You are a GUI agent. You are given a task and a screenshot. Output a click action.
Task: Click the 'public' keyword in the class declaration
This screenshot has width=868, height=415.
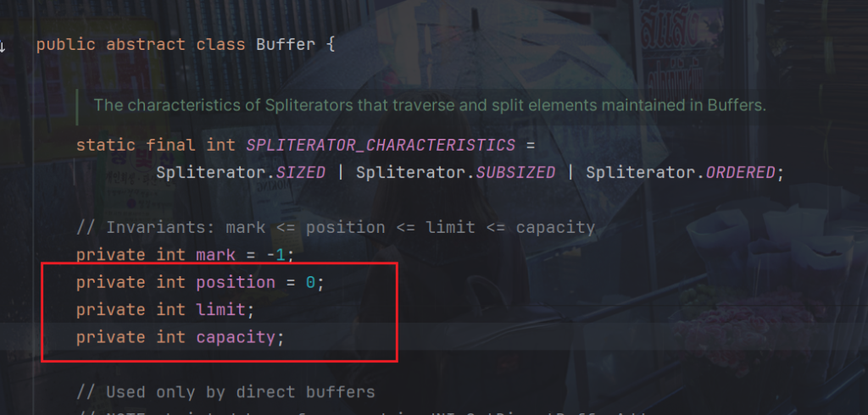[66, 44]
